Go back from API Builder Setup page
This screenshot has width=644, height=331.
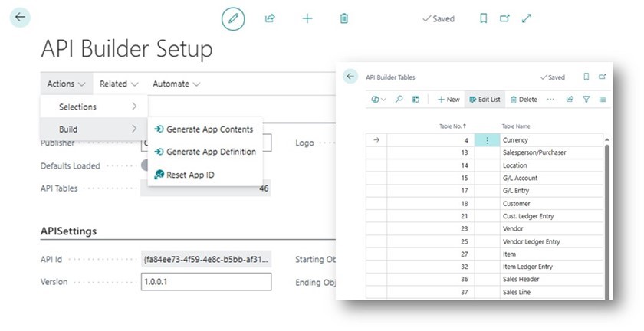click(20, 18)
